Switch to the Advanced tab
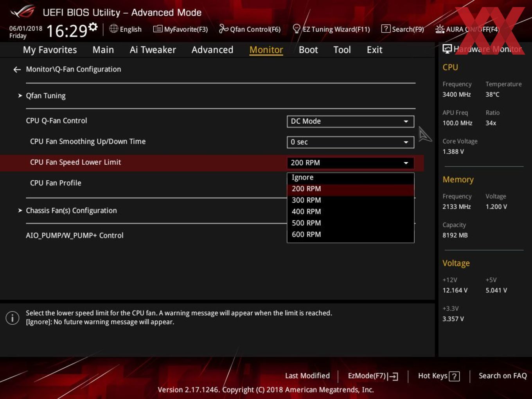The image size is (532, 399). click(212, 50)
